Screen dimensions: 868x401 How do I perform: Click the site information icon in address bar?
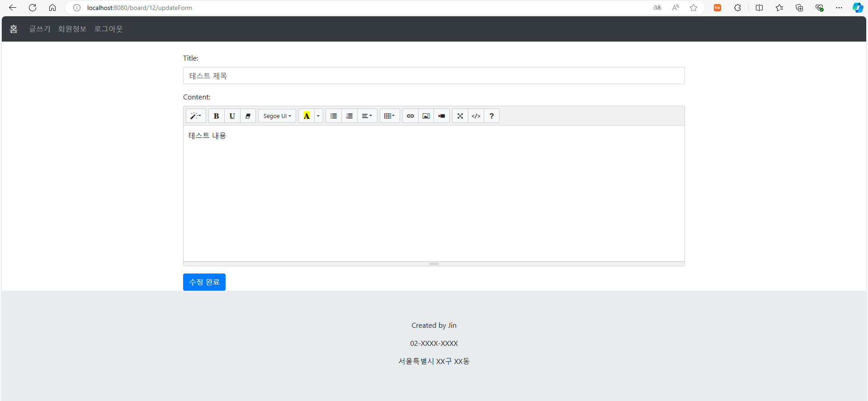(77, 8)
